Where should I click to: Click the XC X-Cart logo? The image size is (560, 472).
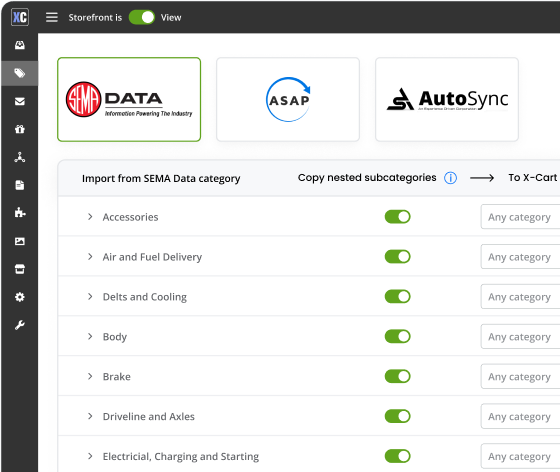click(x=20, y=17)
